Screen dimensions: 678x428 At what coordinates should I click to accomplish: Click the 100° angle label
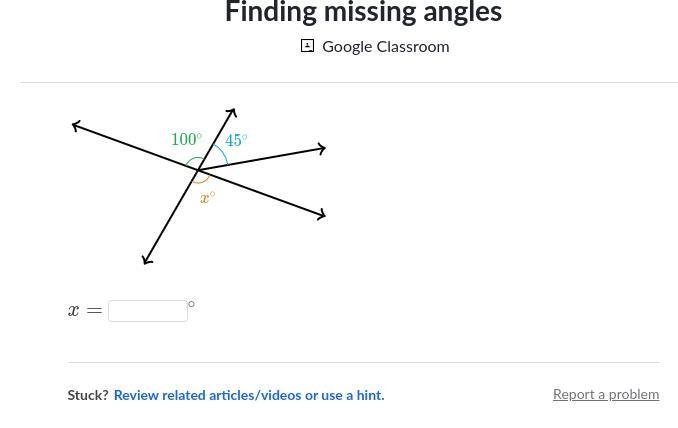(186, 139)
